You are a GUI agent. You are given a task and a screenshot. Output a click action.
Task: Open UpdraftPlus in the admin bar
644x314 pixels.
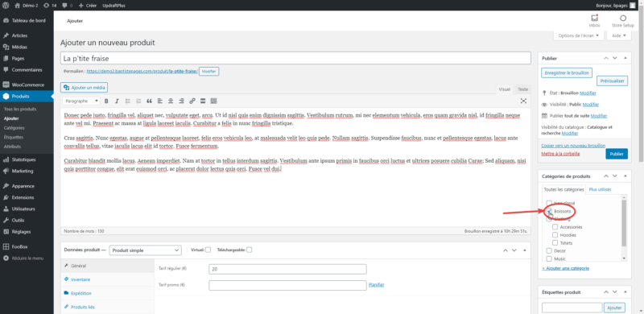[114, 6]
